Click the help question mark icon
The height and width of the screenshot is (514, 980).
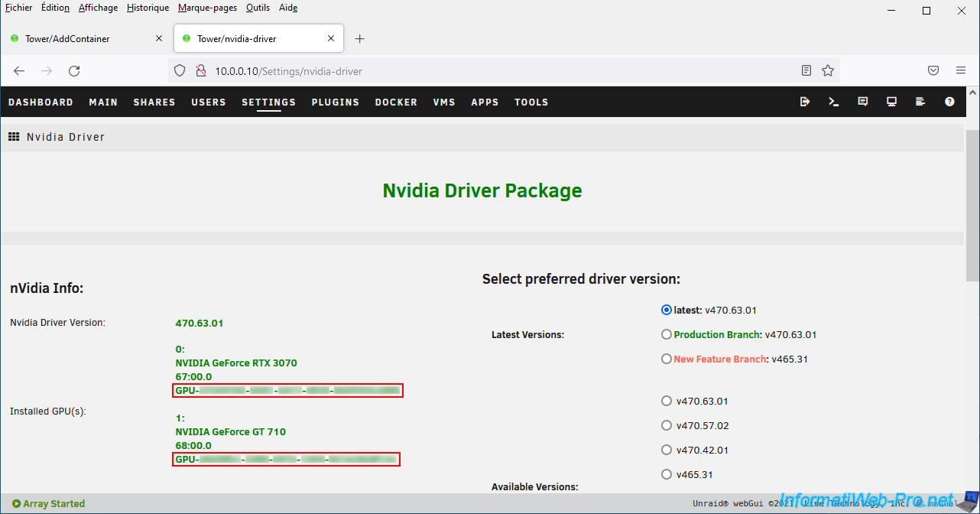[949, 102]
